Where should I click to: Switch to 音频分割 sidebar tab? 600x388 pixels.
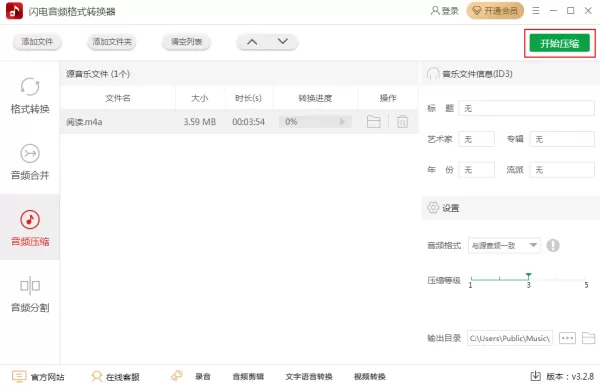pos(30,294)
